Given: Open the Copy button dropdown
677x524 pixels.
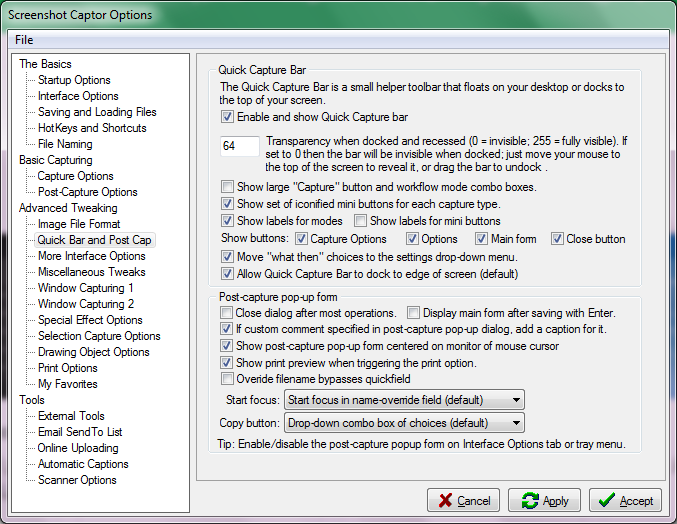Looking at the screenshot, I should [x=404, y=423].
